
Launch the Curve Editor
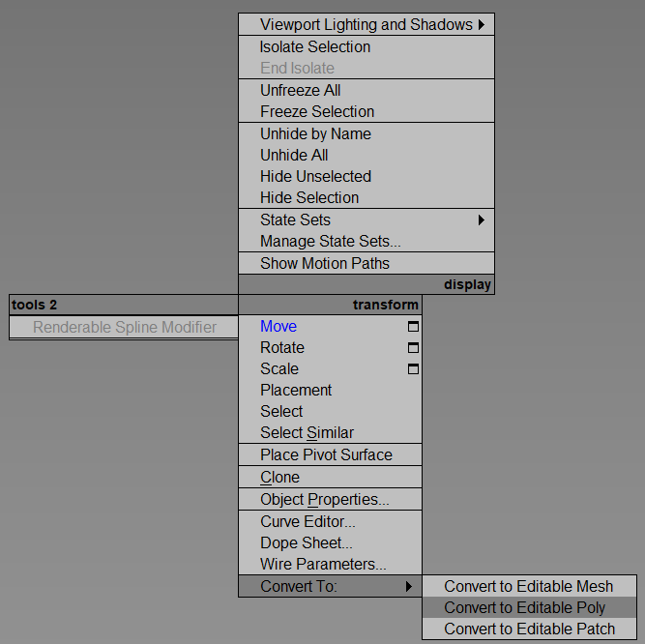coord(308,522)
